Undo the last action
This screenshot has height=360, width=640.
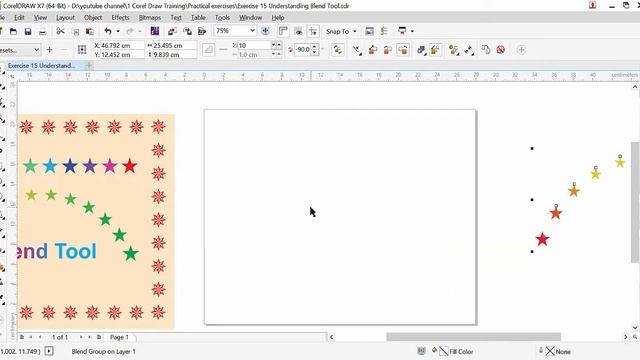point(108,31)
